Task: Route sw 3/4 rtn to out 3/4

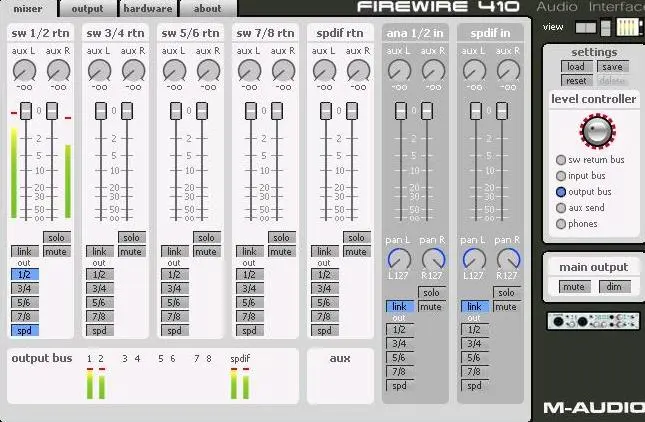Action: [x=100, y=288]
